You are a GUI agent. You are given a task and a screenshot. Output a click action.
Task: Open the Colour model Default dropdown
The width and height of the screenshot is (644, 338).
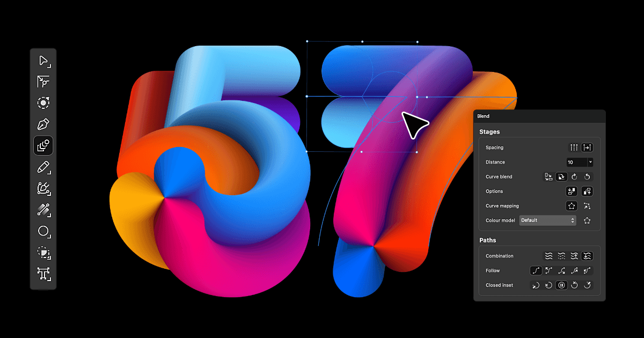point(548,221)
